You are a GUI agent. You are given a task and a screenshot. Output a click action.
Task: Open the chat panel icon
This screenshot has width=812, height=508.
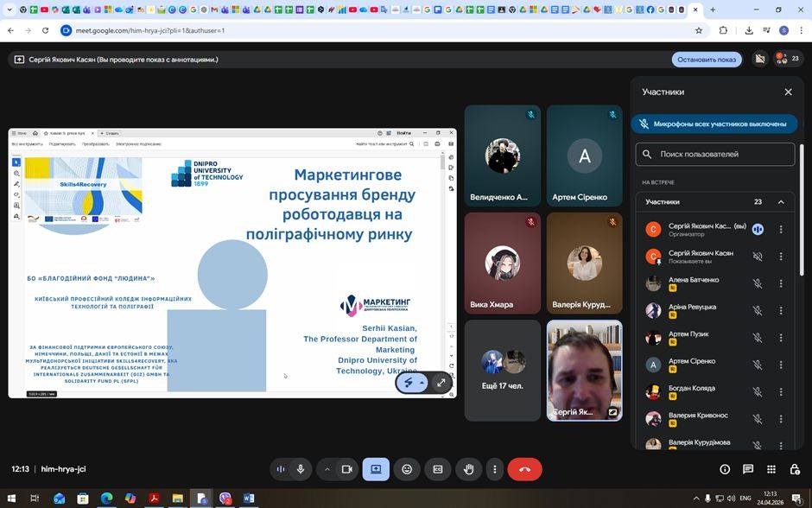pyautogui.click(x=748, y=469)
